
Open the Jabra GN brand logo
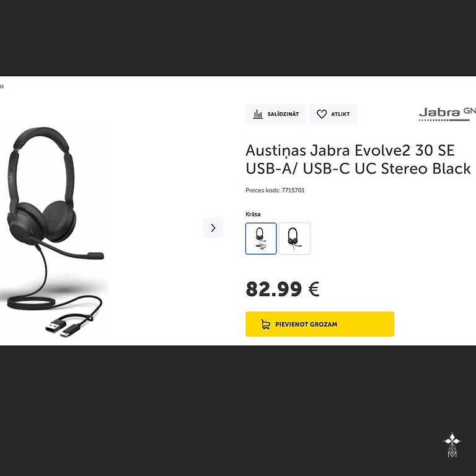[x=447, y=114]
